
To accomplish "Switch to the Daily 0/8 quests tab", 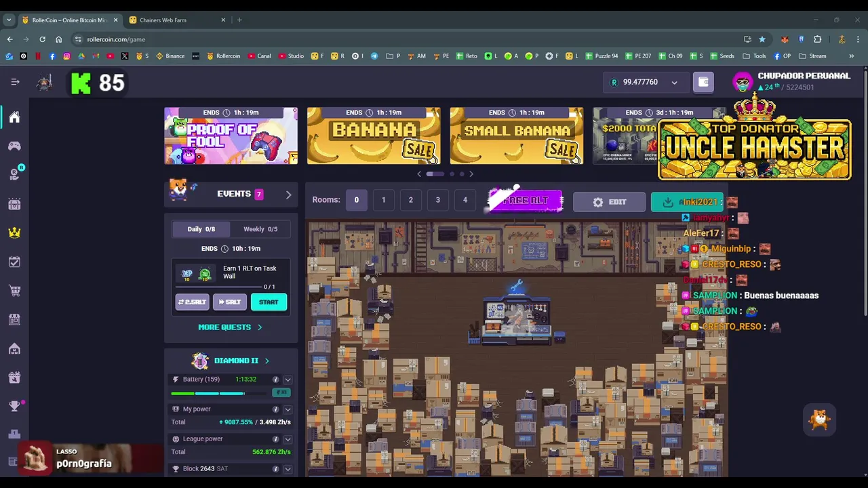I will [201, 229].
